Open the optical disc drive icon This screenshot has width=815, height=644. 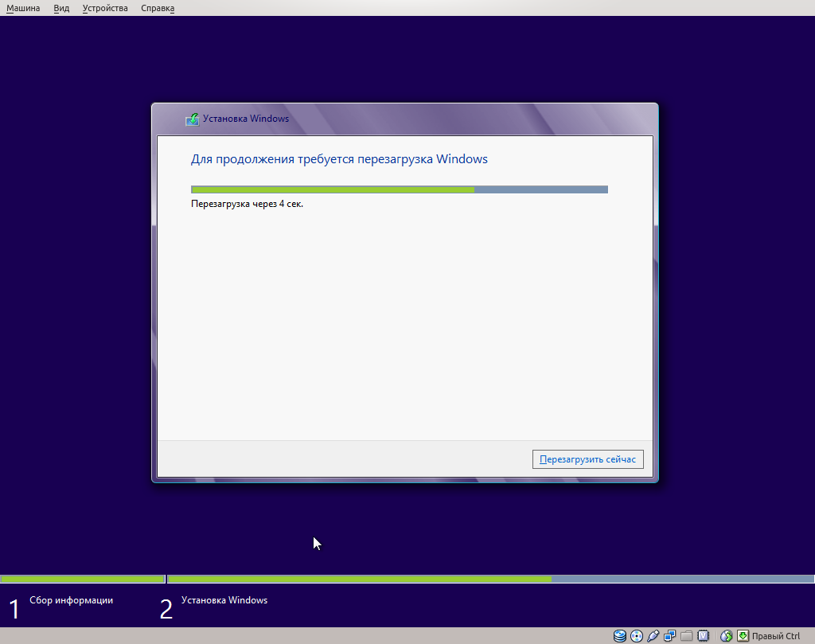[636, 635]
